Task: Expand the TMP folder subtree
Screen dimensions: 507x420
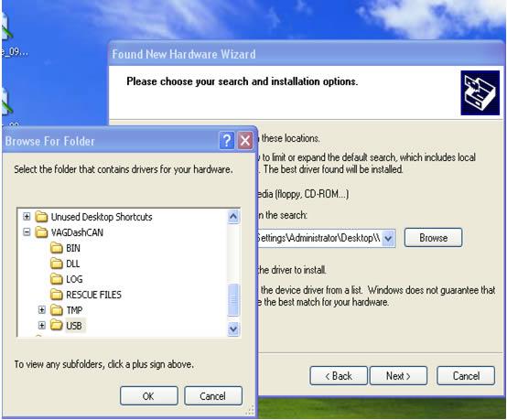Action: (x=42, y=310)
